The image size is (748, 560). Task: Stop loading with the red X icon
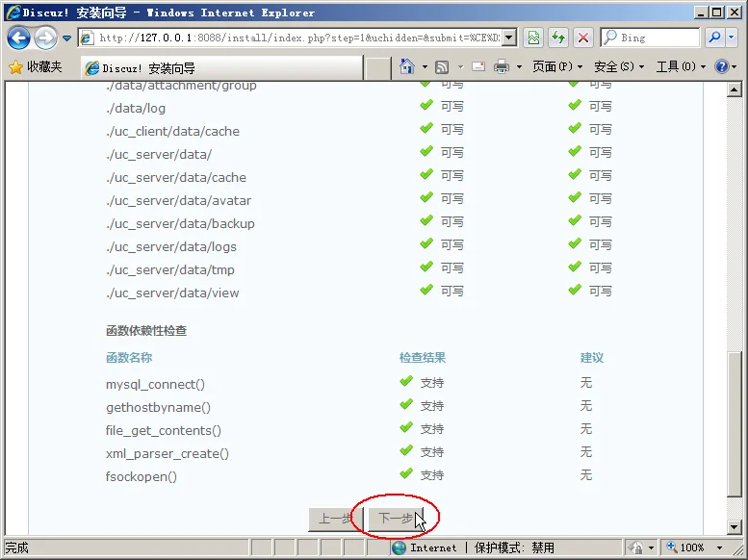(583, 38)
